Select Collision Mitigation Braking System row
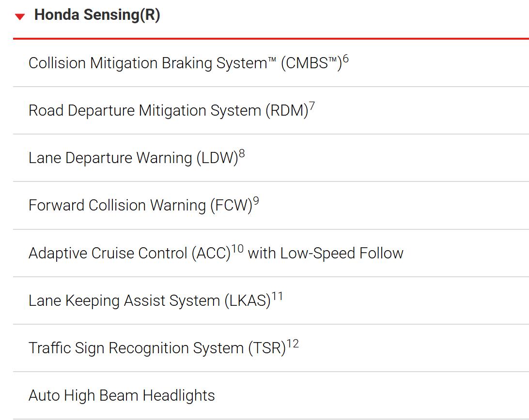 271,63
